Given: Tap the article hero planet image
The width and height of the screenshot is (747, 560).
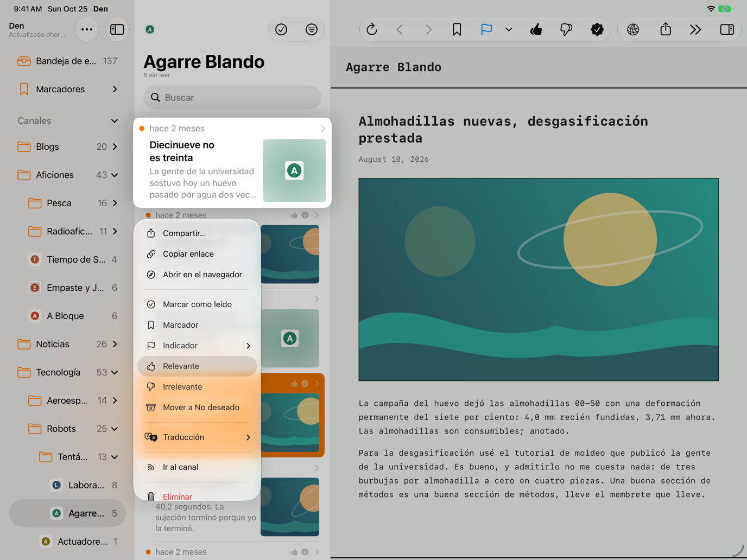Looking at the screenshot, I should click(539, 279).
